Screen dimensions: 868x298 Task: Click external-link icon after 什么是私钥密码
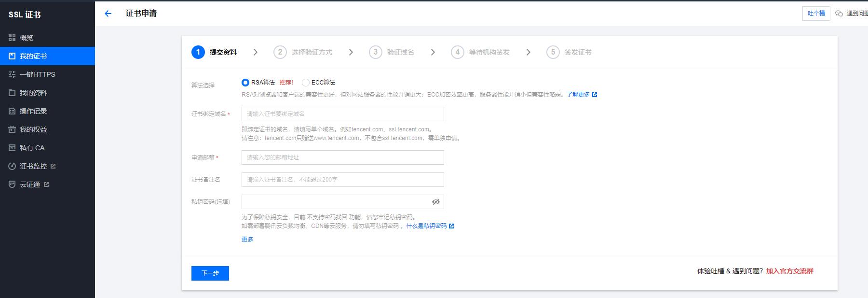click(x=451, y=226)
